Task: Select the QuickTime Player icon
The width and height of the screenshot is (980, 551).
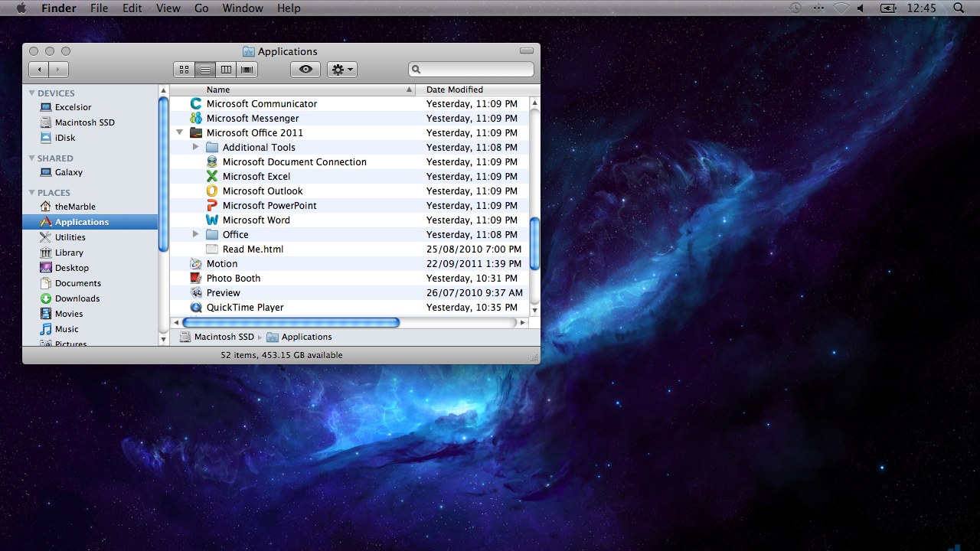Action: click(196, 307)
